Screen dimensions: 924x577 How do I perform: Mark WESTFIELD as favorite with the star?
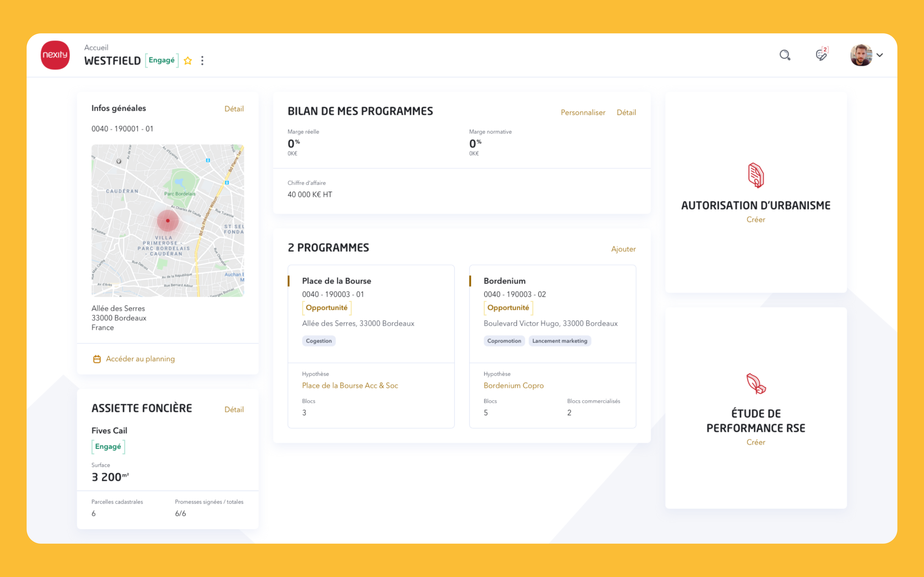187,60
